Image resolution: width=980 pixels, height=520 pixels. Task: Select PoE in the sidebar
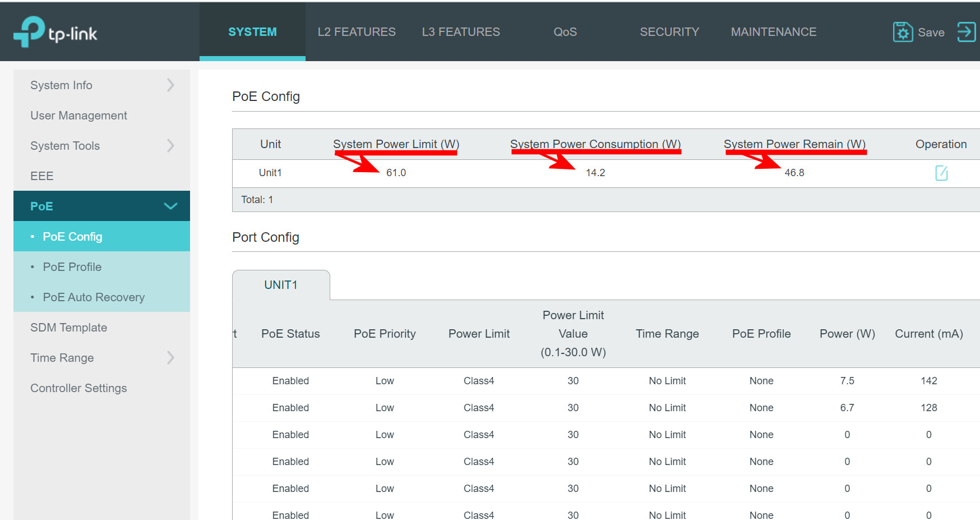(x=101, y=206)
